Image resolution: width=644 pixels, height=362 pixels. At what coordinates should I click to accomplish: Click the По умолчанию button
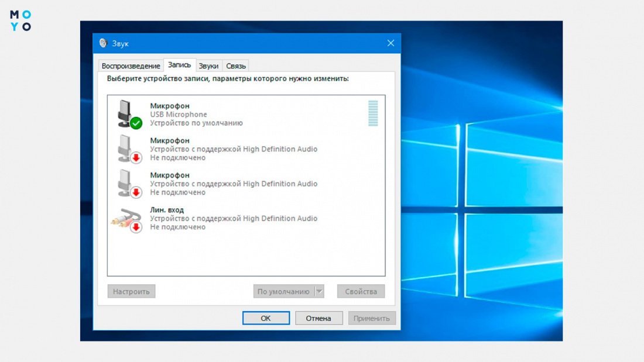(284, 291)
